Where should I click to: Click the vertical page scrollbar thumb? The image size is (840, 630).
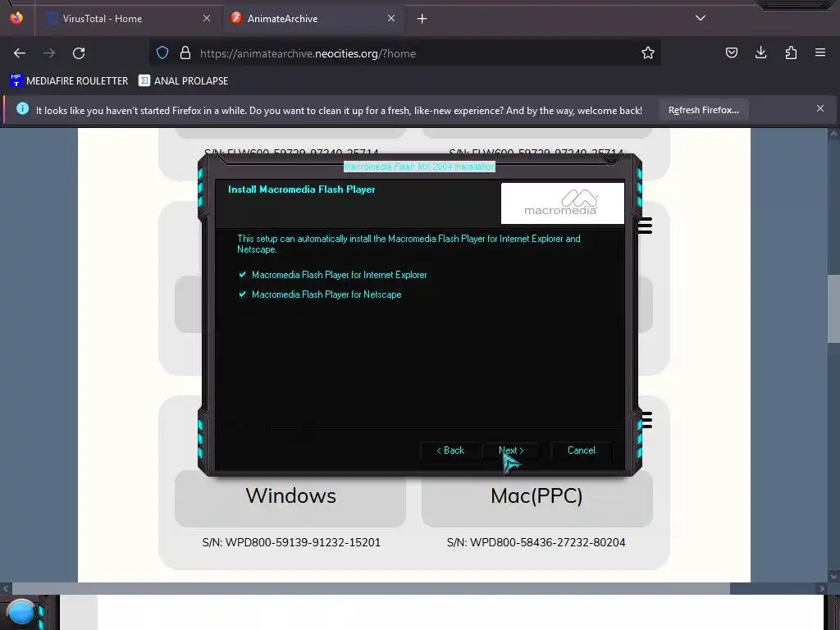833,308
